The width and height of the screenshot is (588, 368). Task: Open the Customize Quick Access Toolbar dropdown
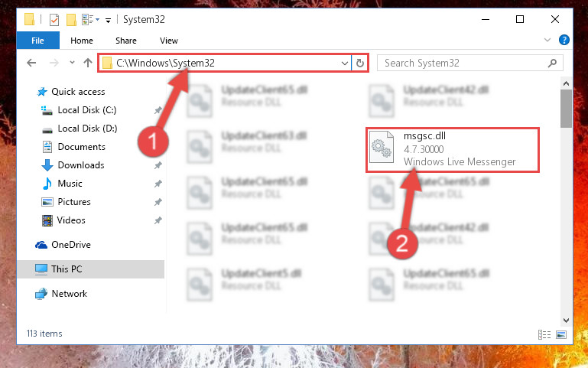coord(108,20)
